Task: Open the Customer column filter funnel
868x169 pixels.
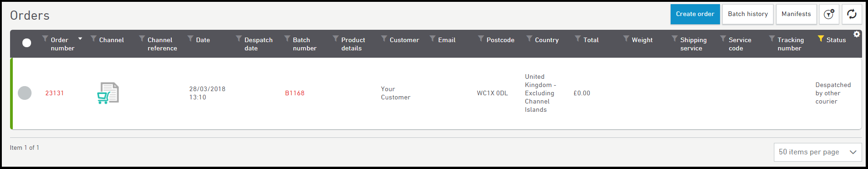Action: (x=384, y=38)
